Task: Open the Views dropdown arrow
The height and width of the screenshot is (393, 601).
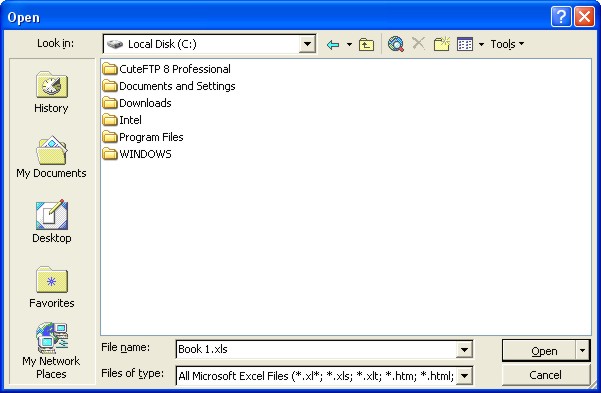Action: (x=481, y=44)
